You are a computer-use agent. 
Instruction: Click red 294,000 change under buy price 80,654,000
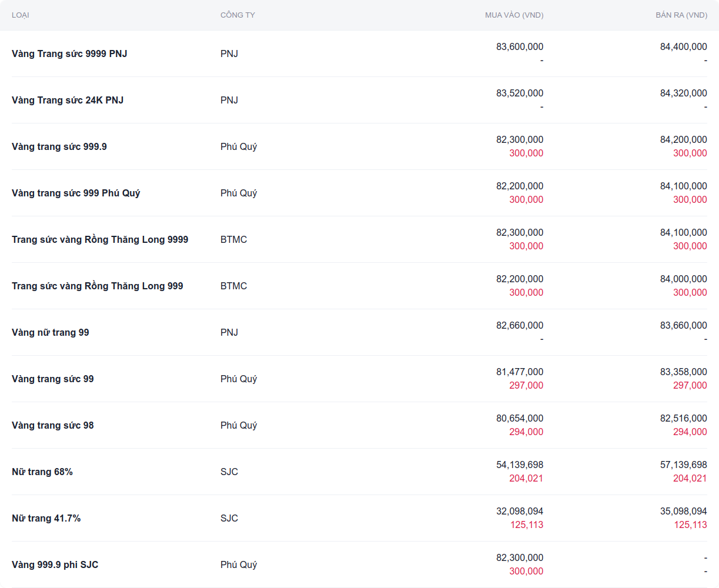[x=526, y=432]
